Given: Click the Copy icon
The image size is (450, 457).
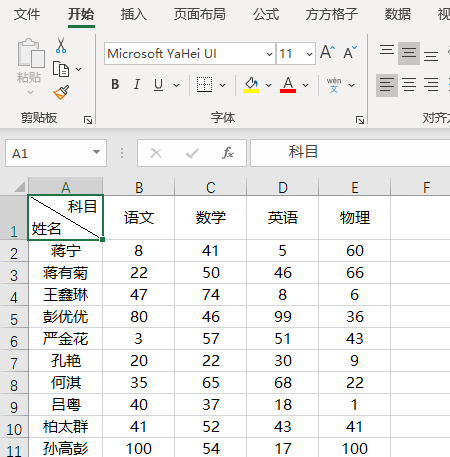Looking at the screenshot, I should (x=61, y=69).
